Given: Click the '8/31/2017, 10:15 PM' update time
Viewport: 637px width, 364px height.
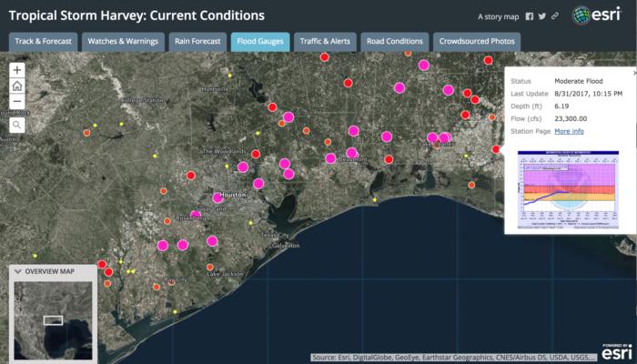Looking at the screenshot, I should coord(588,94).
